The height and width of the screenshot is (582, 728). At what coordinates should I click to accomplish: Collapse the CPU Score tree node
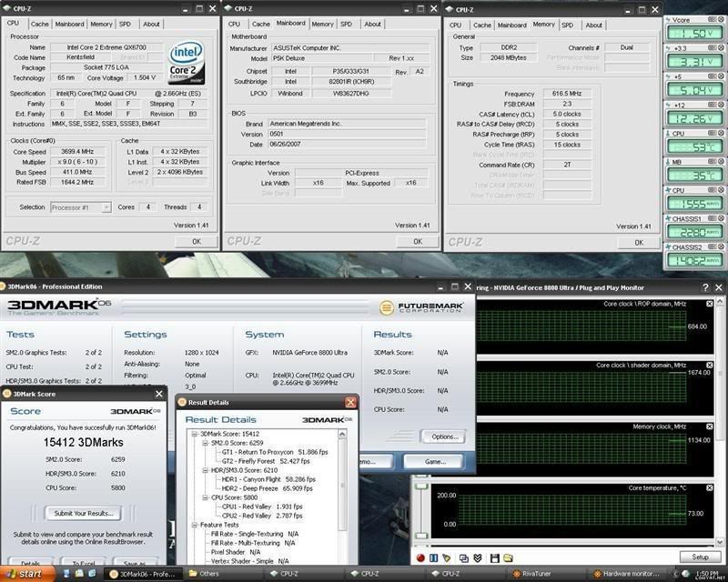(204, 497)
